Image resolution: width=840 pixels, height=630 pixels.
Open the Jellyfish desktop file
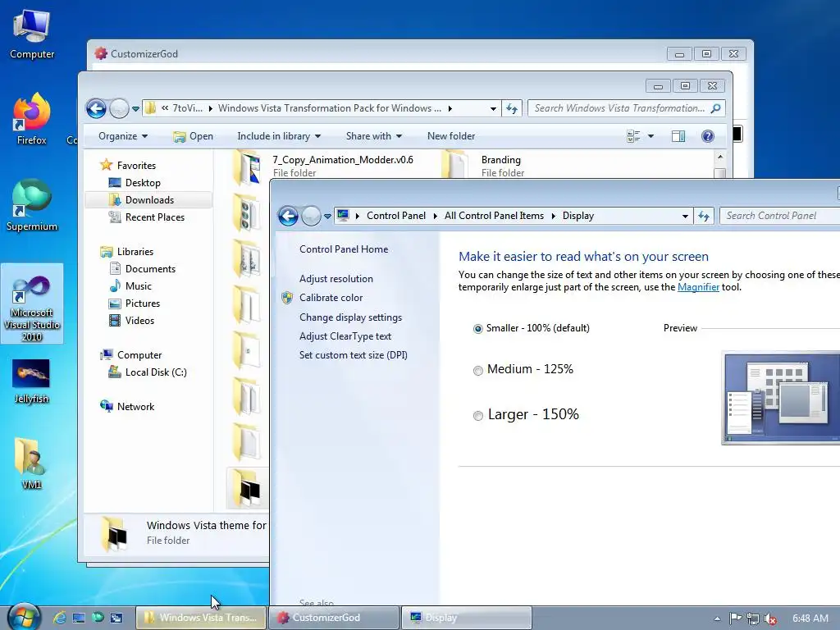tap(31, 381)
